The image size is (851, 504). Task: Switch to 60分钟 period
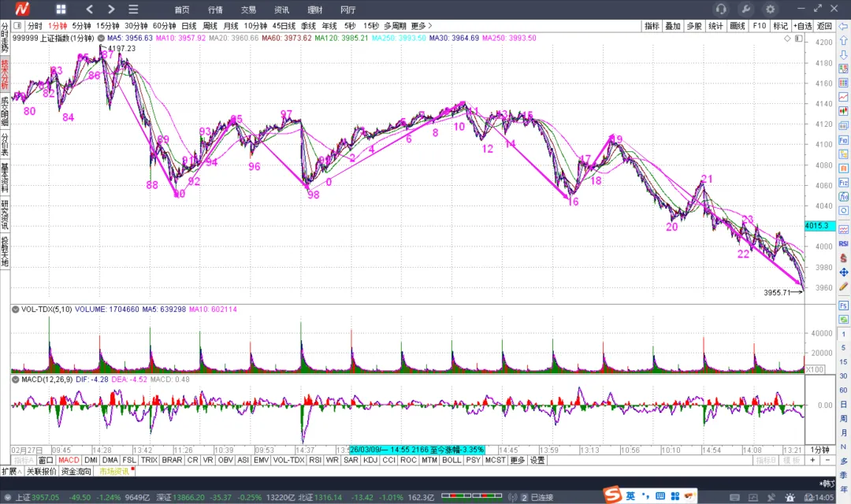click(x=164, y=25)
